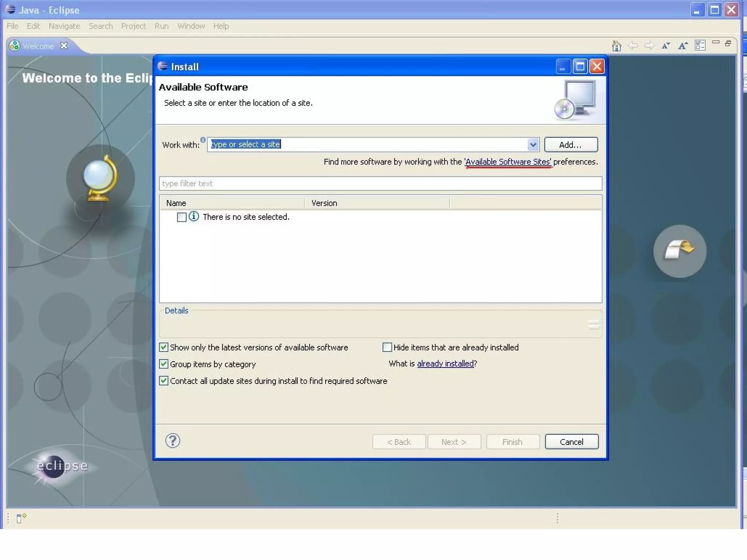Open the Window menu

pyautogui.click(x=191, y=26)
